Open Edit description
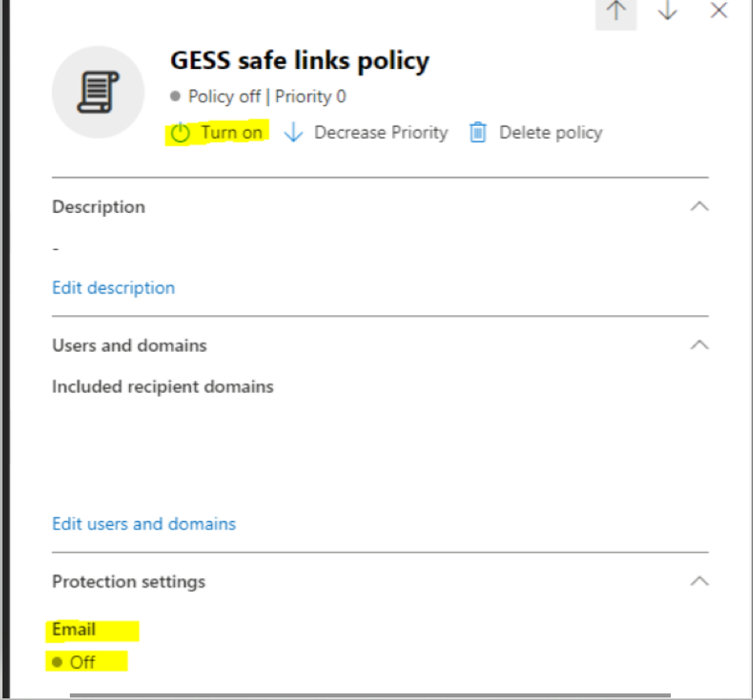Viewport: 753px width, 700px height. pyautogui.click(x=113, y=288)
